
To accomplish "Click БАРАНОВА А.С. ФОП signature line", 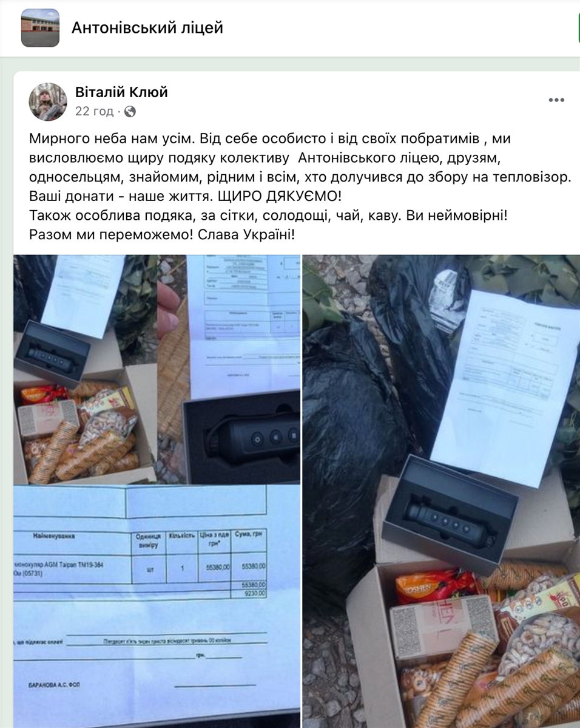I will pos(54,684).
